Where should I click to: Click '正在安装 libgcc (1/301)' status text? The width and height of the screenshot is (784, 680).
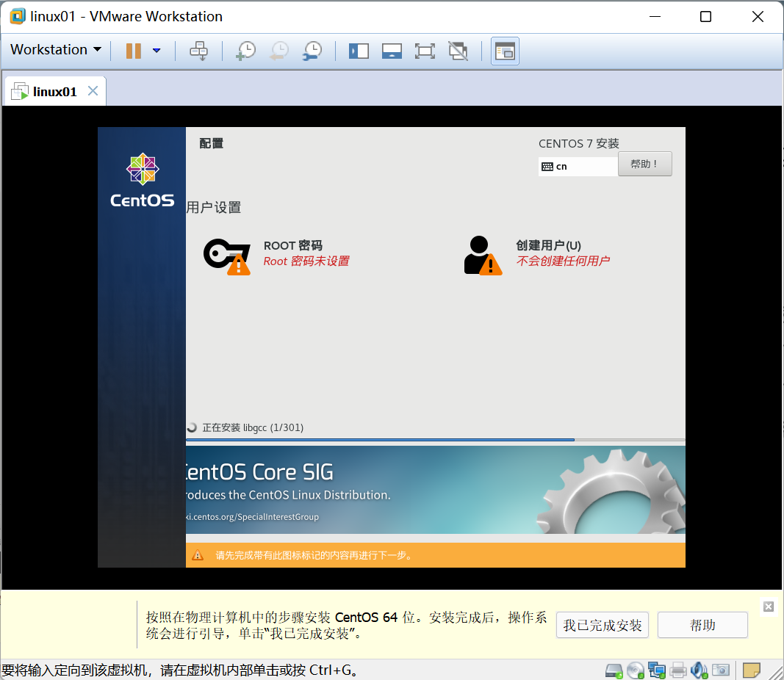[x=253, y=427]
